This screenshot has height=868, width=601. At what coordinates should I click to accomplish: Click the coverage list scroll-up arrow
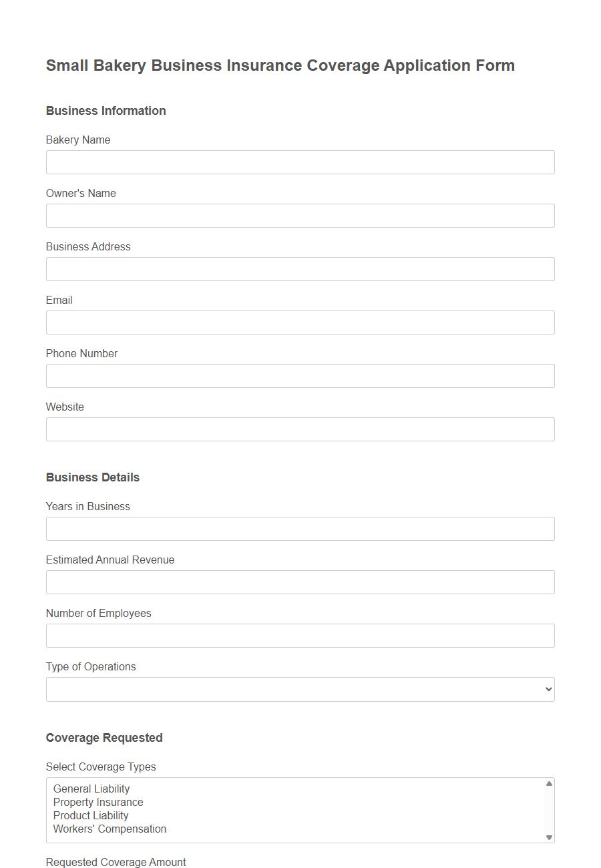point(549,785)
